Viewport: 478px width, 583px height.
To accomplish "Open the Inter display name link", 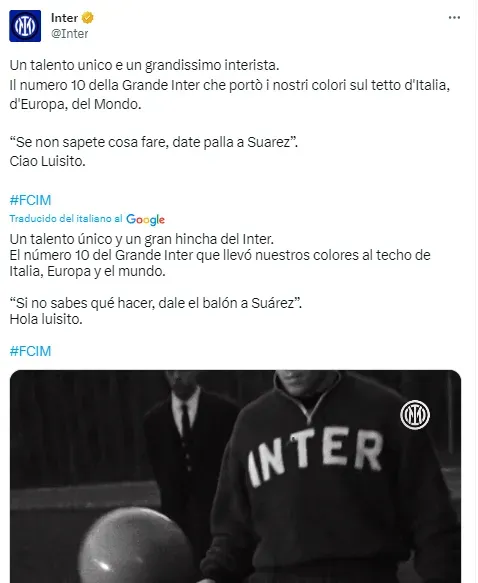I will pos(64,17).
